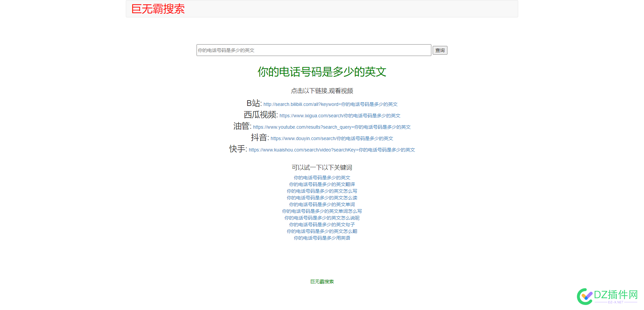Click the green 巨无霸搜索 footer link

tap(322, 282)
